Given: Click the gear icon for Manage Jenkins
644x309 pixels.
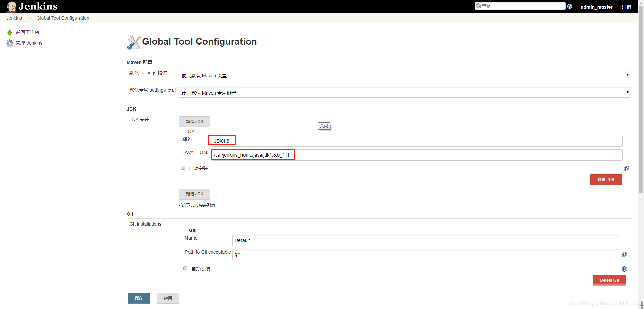Looking at the screenshot, I should 10,43.
